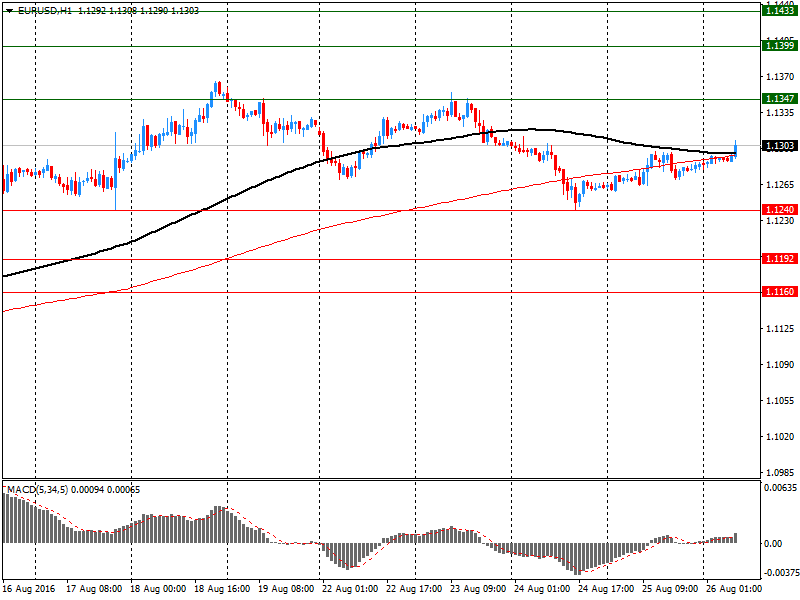Image resolution: width=800 pixels, height=600 pixels.
Task: Select the 1.1265 price axis value
Action: tap(780, 185)
